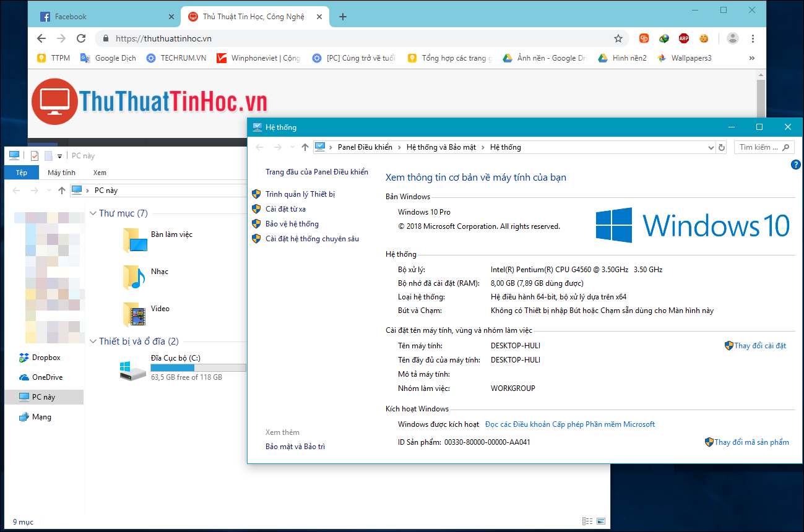Open the Google Dịch bookmark
This screenshot has width=804, height=532.
[x=108, y=58]
